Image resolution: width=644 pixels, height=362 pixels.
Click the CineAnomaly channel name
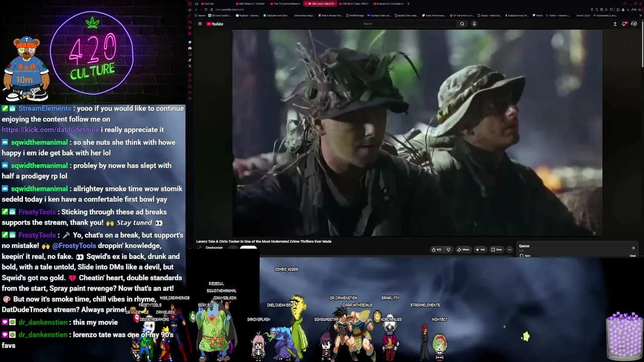(214, 248)
